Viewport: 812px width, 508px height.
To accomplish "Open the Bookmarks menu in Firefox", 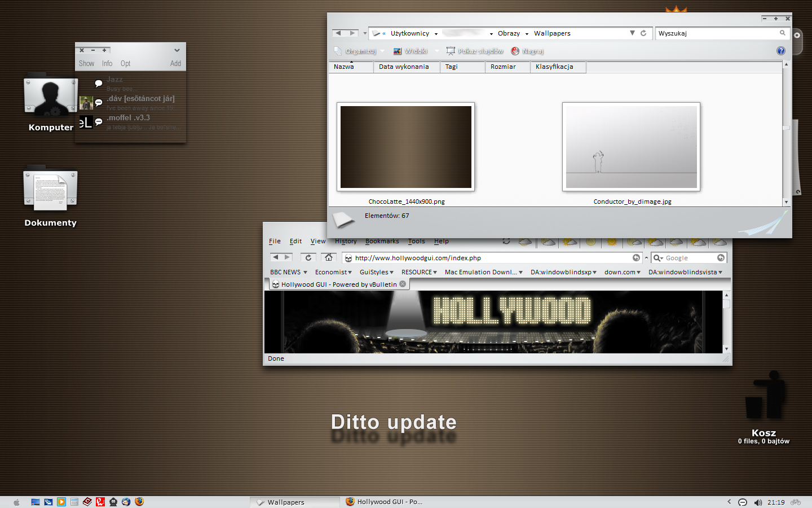I will [382, 241].
